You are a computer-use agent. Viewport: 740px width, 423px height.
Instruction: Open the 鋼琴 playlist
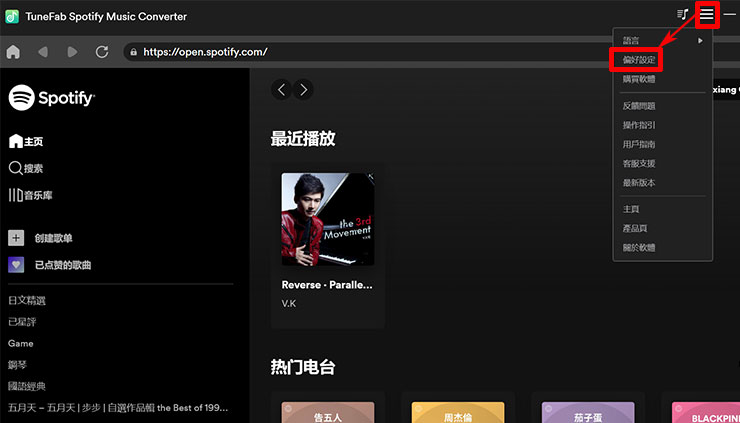[17, 365]
